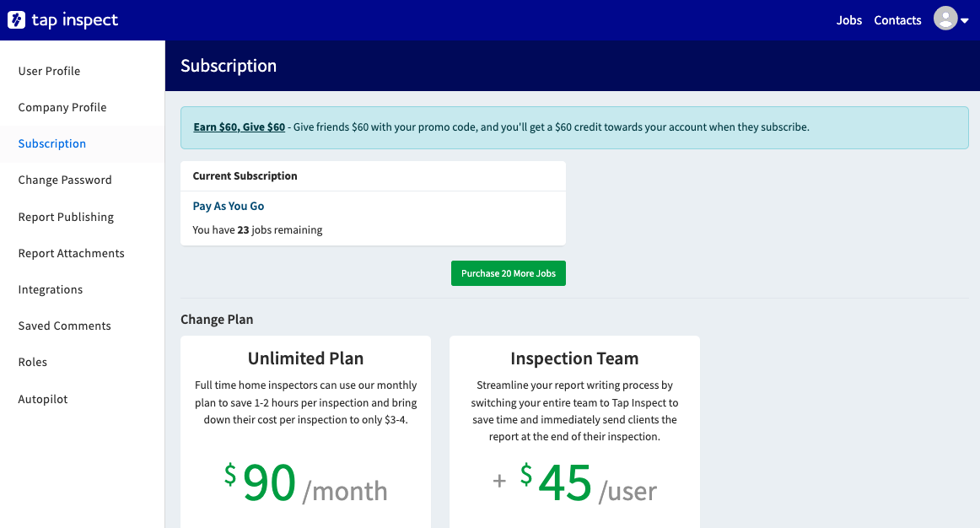980x528 pixels.
Task: Open Autopilot settings
Action: (43, 399)
